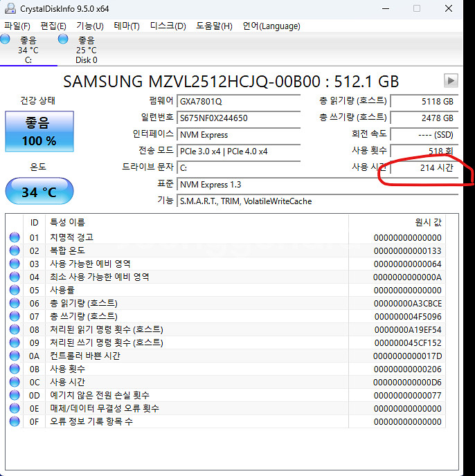The width and height of the screenshot is (475, 476).
Task: Close the CrystalDiskInfo window
Action: pos(449,8)
